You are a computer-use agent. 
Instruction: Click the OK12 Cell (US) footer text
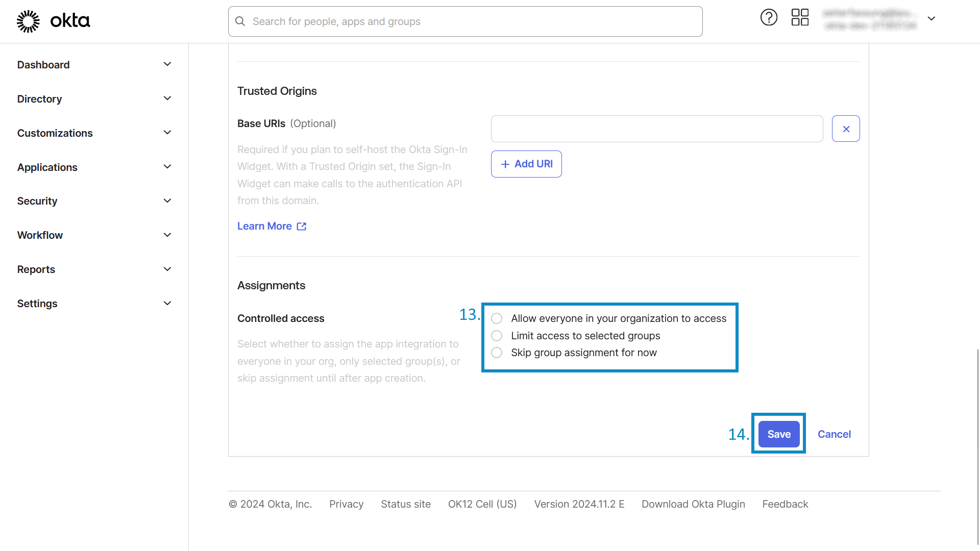click(482, 504)
